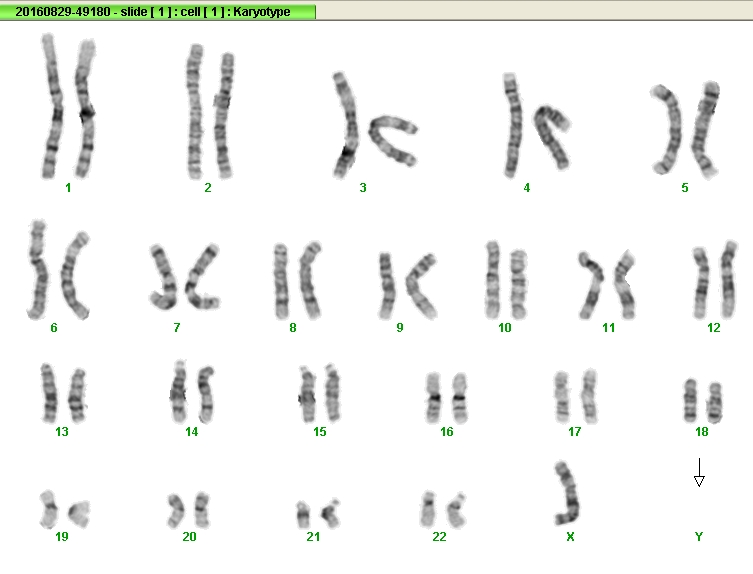Click the chromosome 11 pair
Image resolution: width=753 pixels, height=574 pixels.
tap(607, 284)
